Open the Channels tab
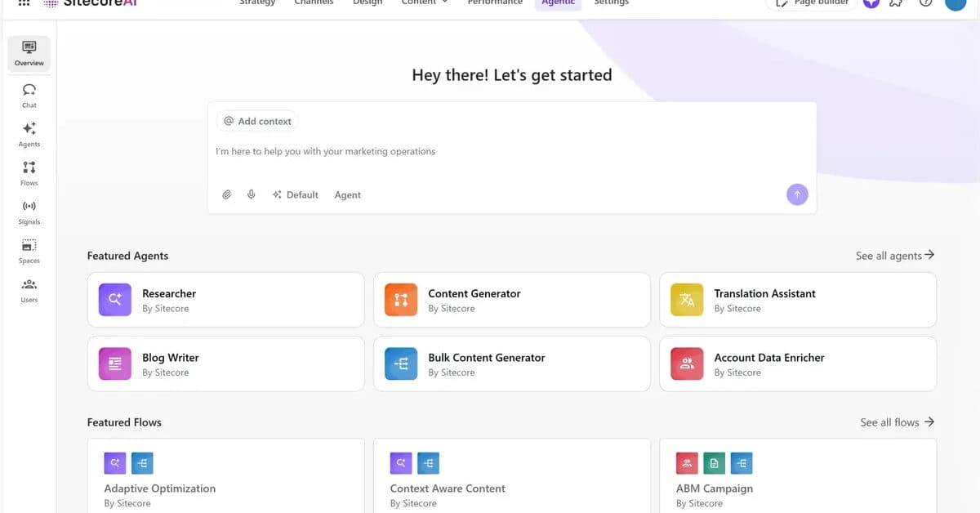Screen dimensions: 980x513 tap(314, 3)
